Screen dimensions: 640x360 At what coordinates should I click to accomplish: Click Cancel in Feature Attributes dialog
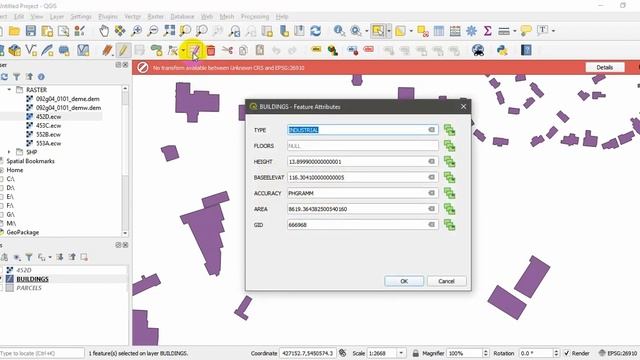(x=446, y=281)
